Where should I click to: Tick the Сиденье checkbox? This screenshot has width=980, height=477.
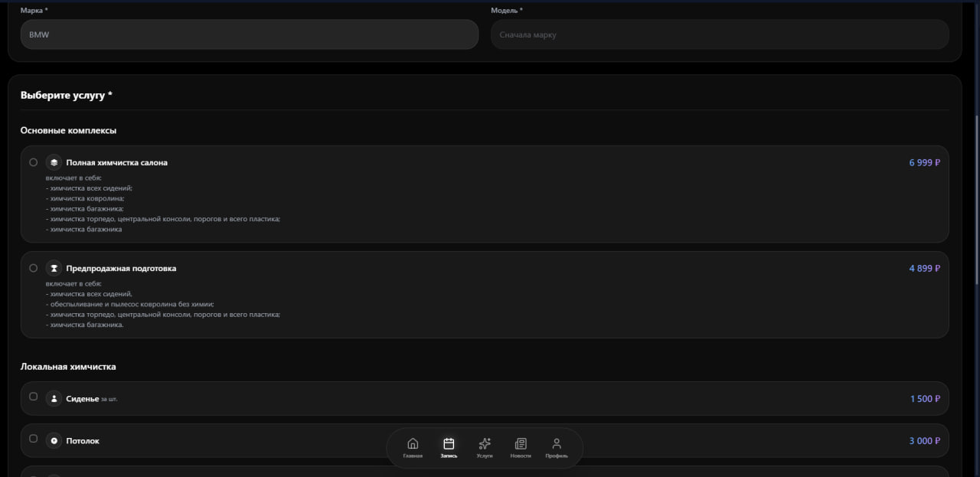33,397
